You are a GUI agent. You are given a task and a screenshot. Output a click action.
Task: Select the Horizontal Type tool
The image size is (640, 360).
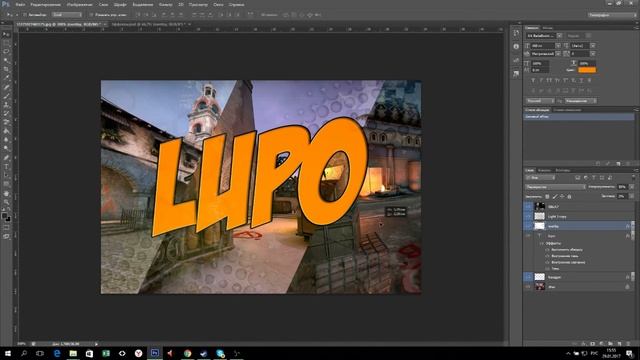click(x=6, y=167)
